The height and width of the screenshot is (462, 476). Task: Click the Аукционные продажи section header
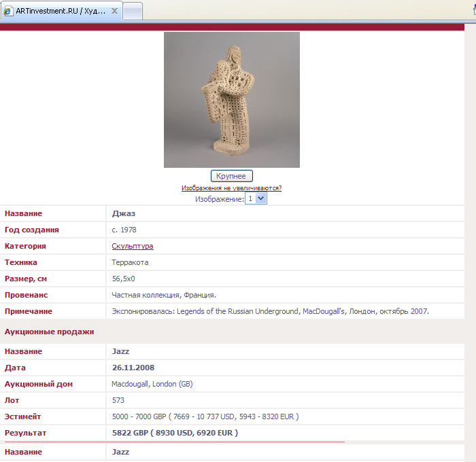[x=49, y=332]
